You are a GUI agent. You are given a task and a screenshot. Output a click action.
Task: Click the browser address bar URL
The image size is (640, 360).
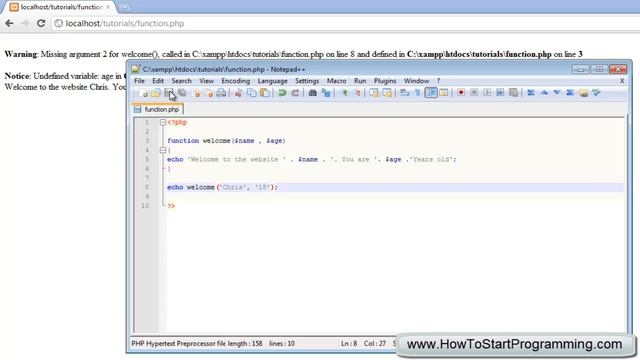(x=124, y=23)
